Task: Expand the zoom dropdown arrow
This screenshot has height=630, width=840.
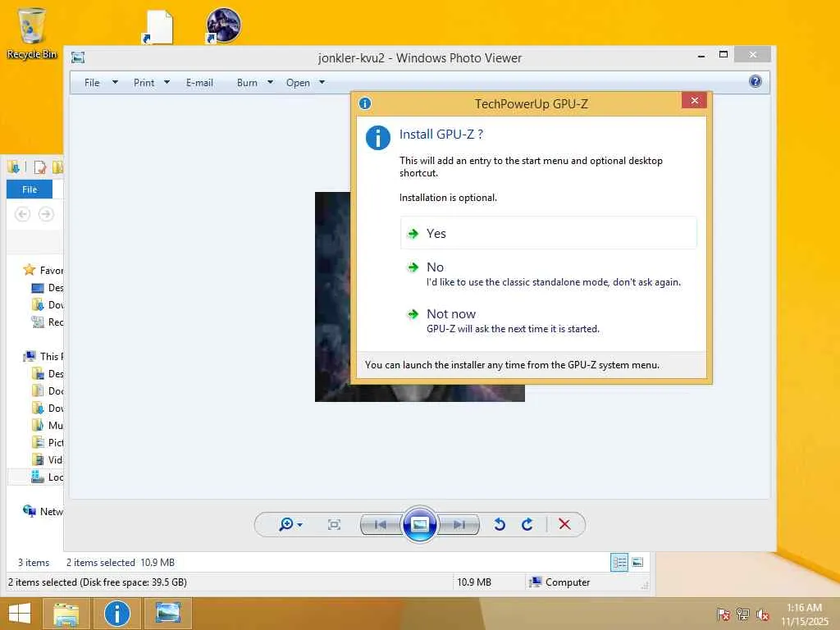Action: [x=300, y=525]
